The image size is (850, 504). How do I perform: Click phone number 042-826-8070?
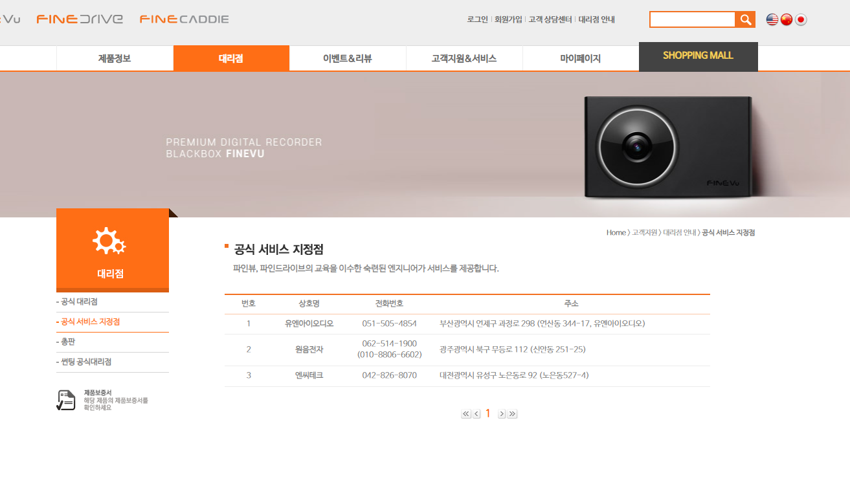(390, 376)
